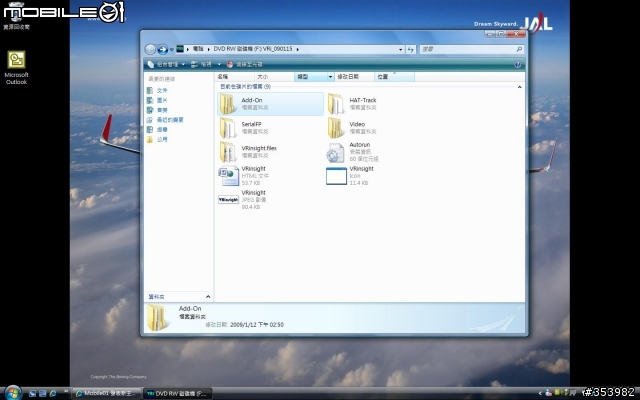Sort by the 類型 column header
Viewport: 640px width, 400px height.
coord(311,77)
